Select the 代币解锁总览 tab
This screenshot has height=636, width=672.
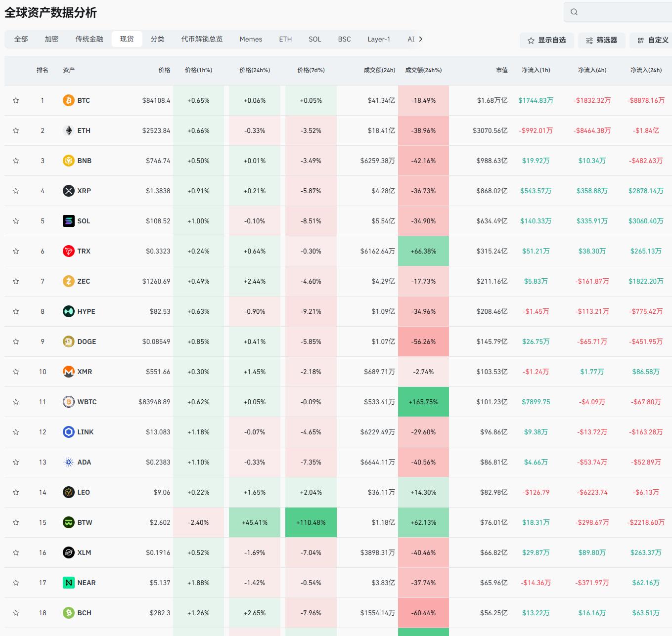click(x=202, y=39)
